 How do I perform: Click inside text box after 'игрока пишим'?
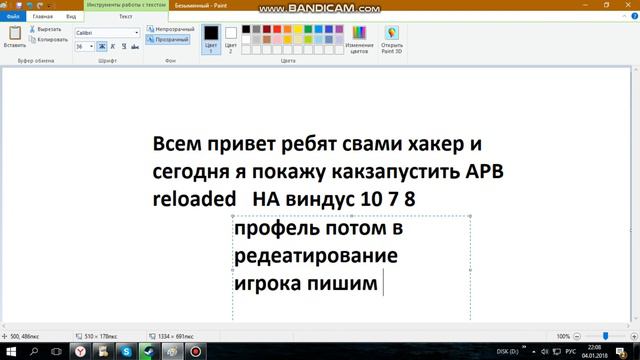coord(384,282)
